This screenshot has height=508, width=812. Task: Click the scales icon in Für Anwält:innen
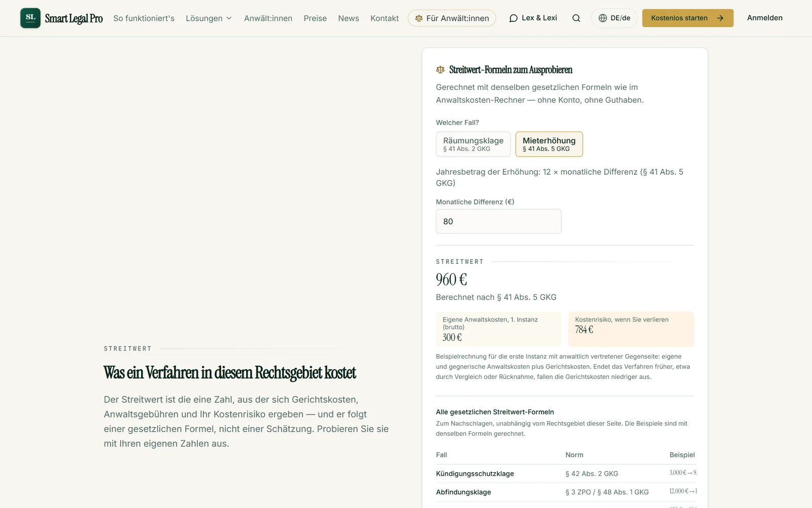(419, 18)
